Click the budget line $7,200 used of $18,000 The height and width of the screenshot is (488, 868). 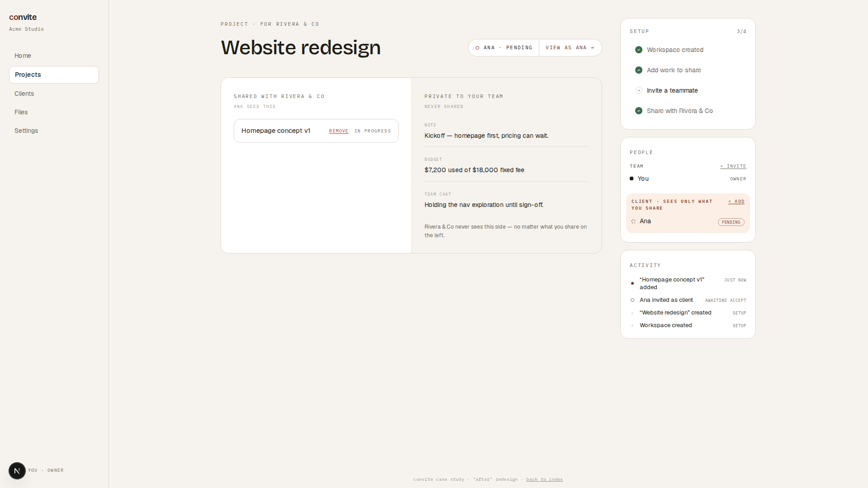point(474,170)
